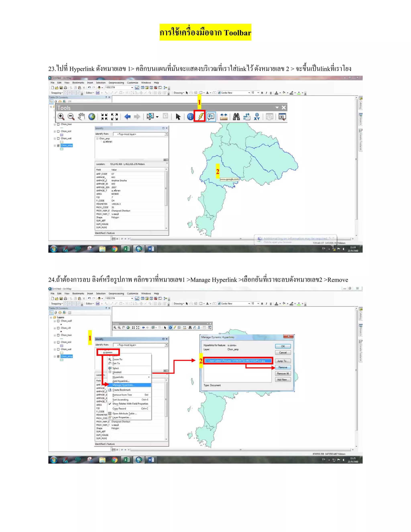
Task: Open the enlarged Tools bar options arrow
Action: pyautogui.click(x=277, y=107)
